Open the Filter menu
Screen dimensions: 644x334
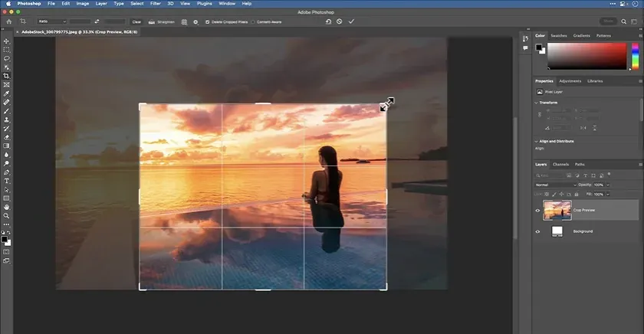click(x=156, y=4)
